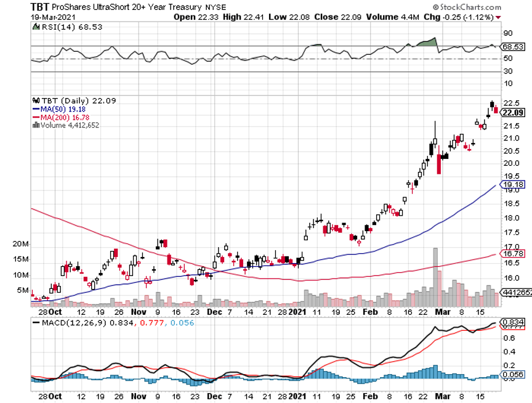Click the 30 level on RSI scale
Viewport: 532px width, 403px height.
coord(508,71)
